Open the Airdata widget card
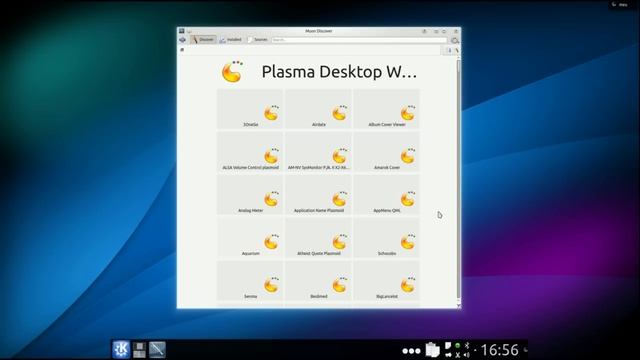 point(318,109)
